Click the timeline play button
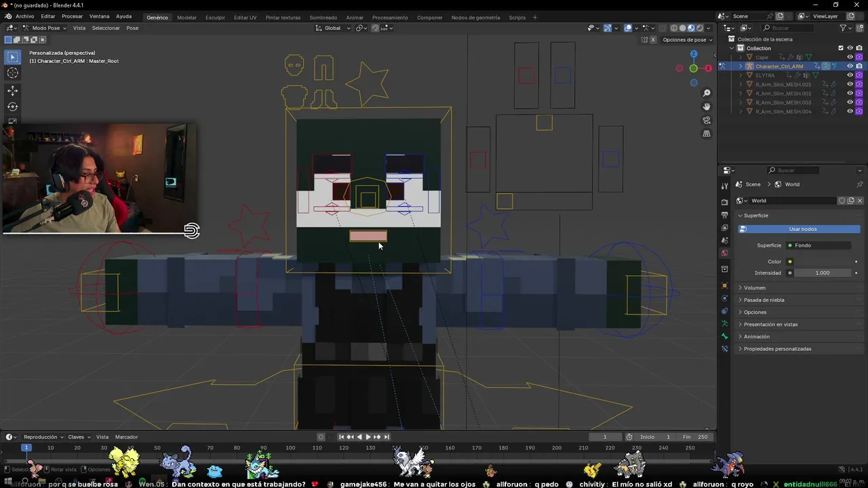This screenshot has width=868, height=488. pyautogui.click(x=368, y=437)
